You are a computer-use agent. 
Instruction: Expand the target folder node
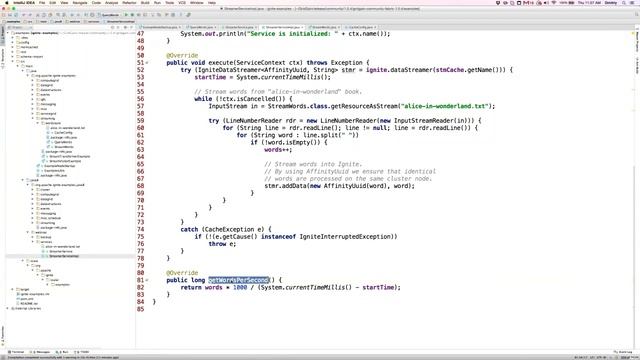[13, 289]
